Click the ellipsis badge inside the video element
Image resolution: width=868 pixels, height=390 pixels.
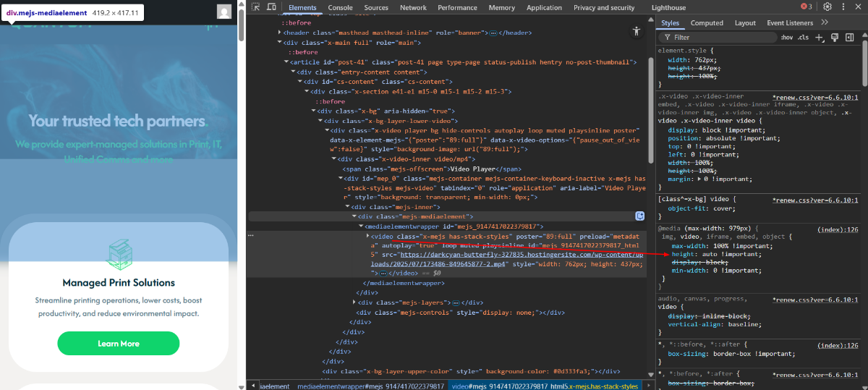384,274
